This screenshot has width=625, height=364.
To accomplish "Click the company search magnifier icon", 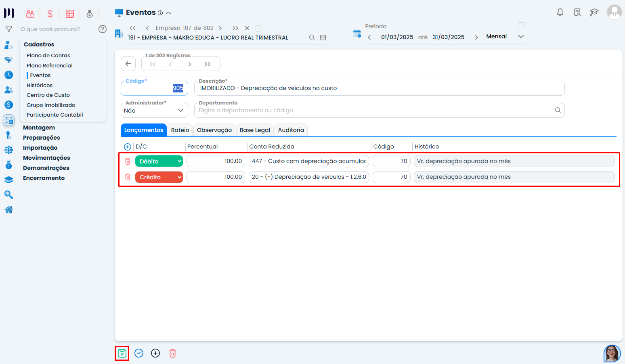I will coord(312,38).
